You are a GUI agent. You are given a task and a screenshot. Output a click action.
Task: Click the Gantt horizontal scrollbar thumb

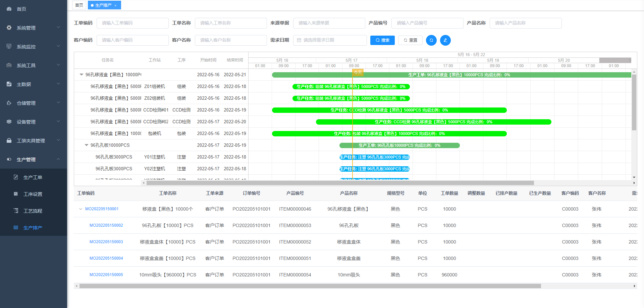tap(340, 183)
